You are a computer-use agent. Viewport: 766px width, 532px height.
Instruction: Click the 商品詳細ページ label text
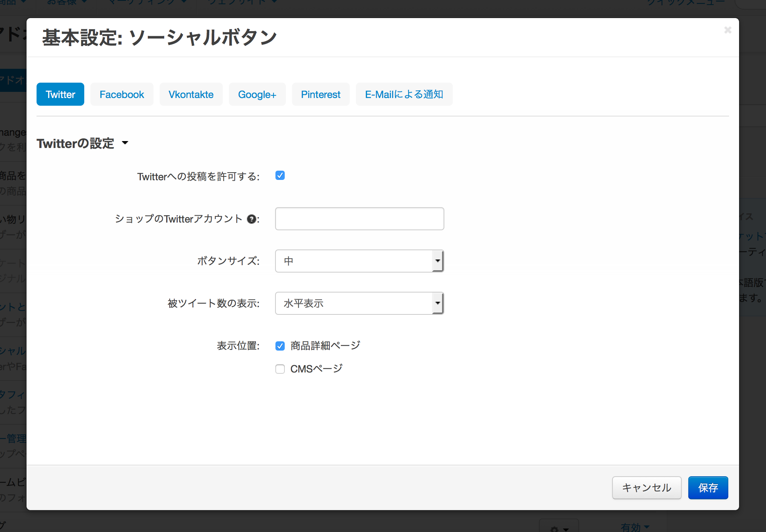pos(325,346)
